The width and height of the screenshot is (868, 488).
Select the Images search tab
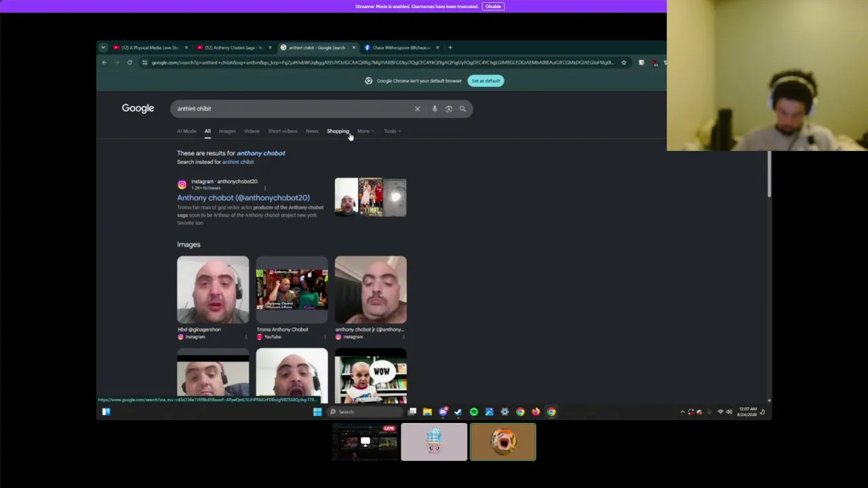(x=226, y=131)
